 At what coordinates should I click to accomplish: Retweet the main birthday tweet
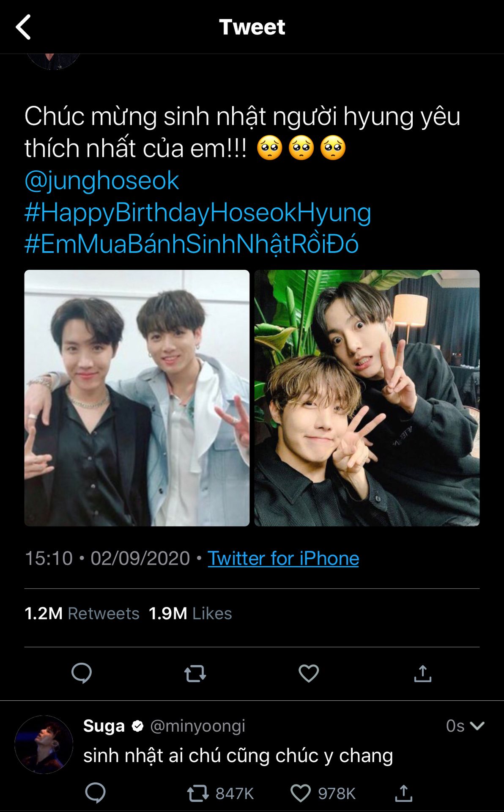[x=195, y=673]
